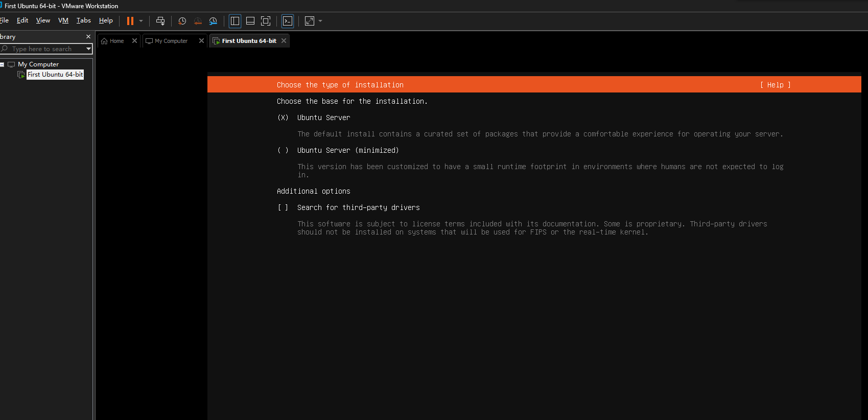This screenshot has width=868, height=420.
Task: Take a snapshot of this virtual machine
Action: coord(182,21)
